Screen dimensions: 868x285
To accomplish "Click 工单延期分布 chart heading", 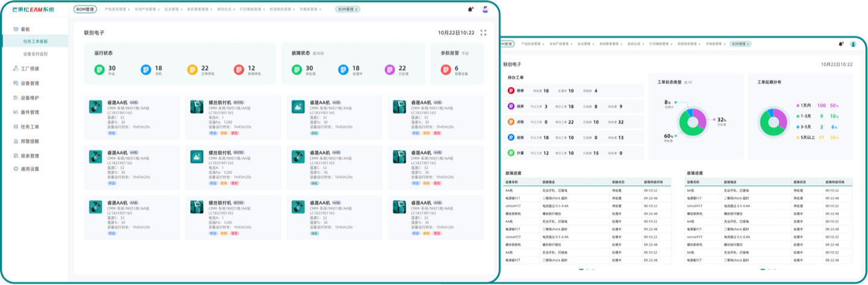I will pyautogui.click(x=769, y=82).
